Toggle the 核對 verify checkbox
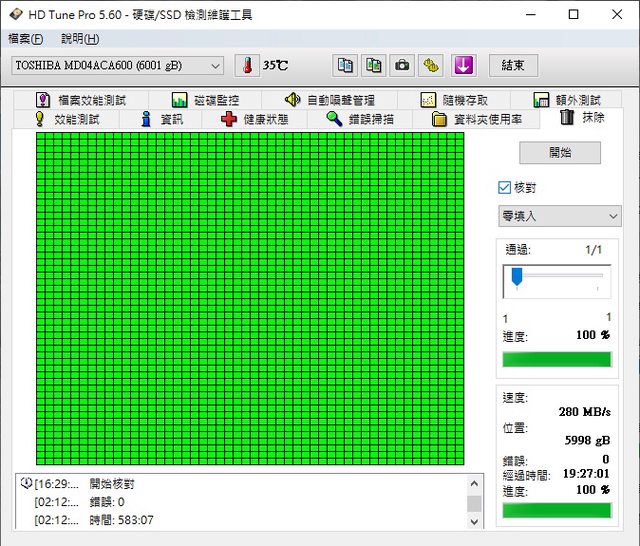The height and width of the screenshot is (546, 640). click(x=505, y=187)
